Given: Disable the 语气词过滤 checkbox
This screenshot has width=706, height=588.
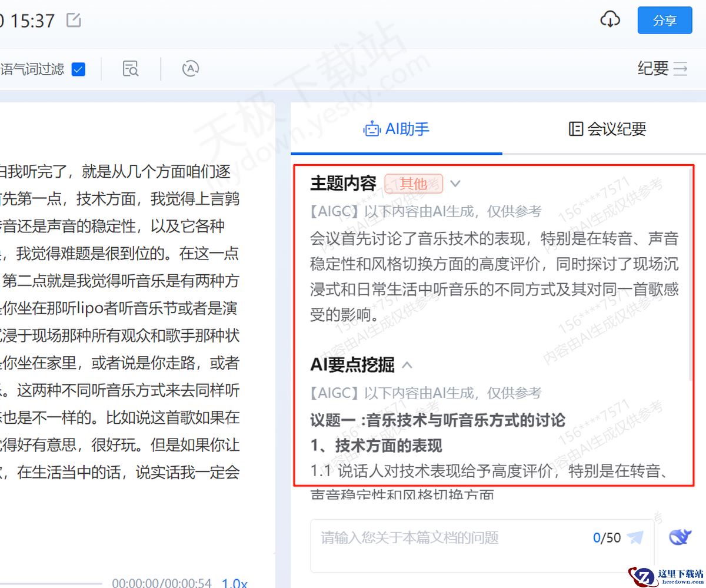Looking at the screenshot, I should tap(78, 69).
